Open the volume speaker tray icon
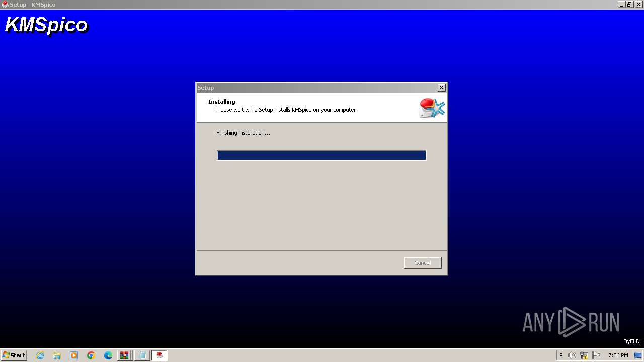Image resolution: width=644 pixels, height=362 pixels. coord(572,355)
